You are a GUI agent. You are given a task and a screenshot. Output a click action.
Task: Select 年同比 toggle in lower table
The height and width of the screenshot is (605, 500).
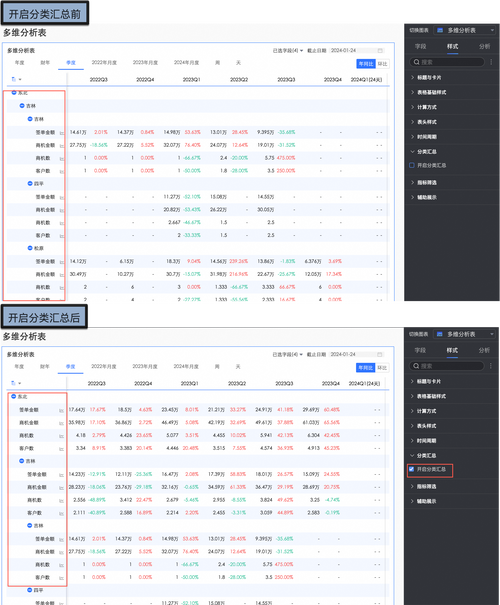point(365,368)
